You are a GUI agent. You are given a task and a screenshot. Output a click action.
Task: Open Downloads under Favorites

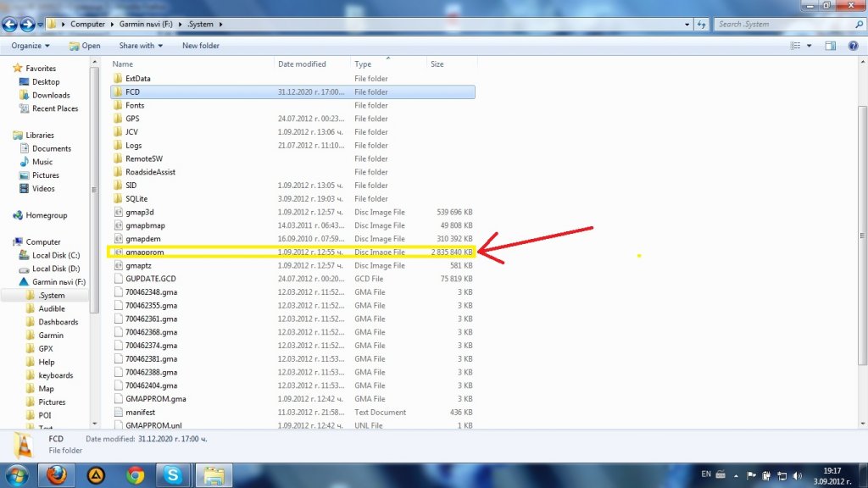51,95
